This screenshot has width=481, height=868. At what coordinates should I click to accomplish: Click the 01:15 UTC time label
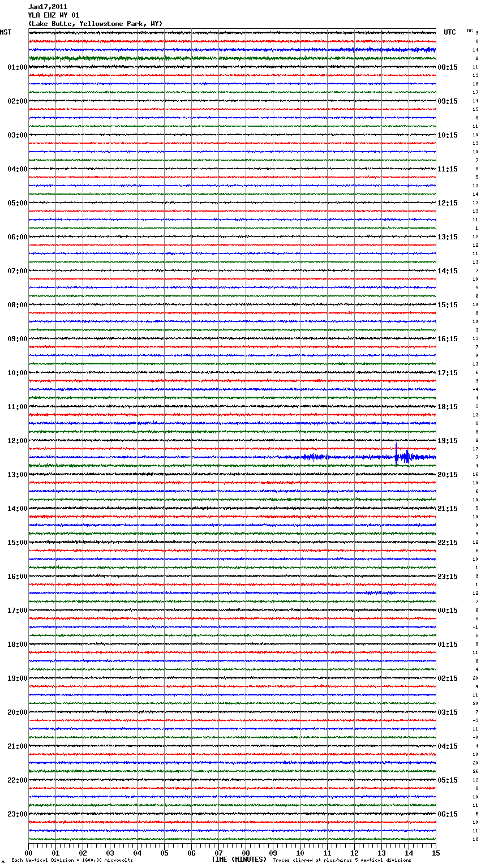448,644
